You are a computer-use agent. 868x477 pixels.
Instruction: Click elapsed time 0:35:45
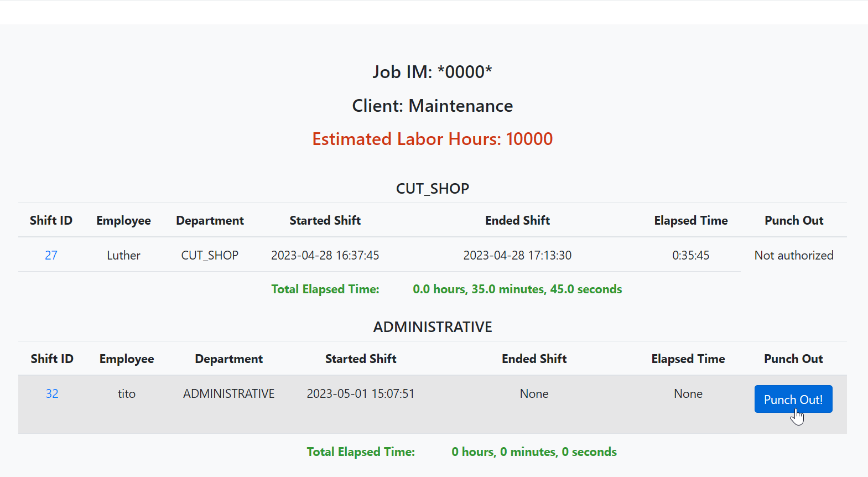pyautogui.click(x=691, y=255)
